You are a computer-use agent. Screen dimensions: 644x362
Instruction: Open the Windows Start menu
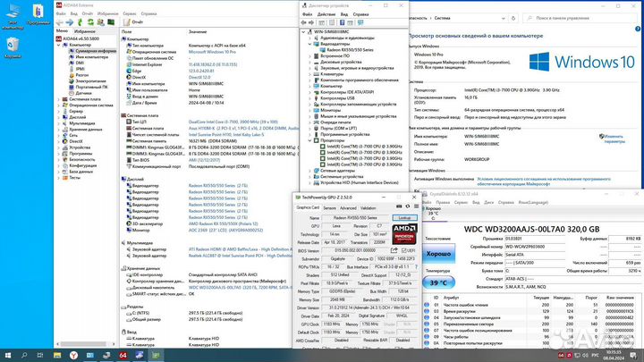coord(7,355)
